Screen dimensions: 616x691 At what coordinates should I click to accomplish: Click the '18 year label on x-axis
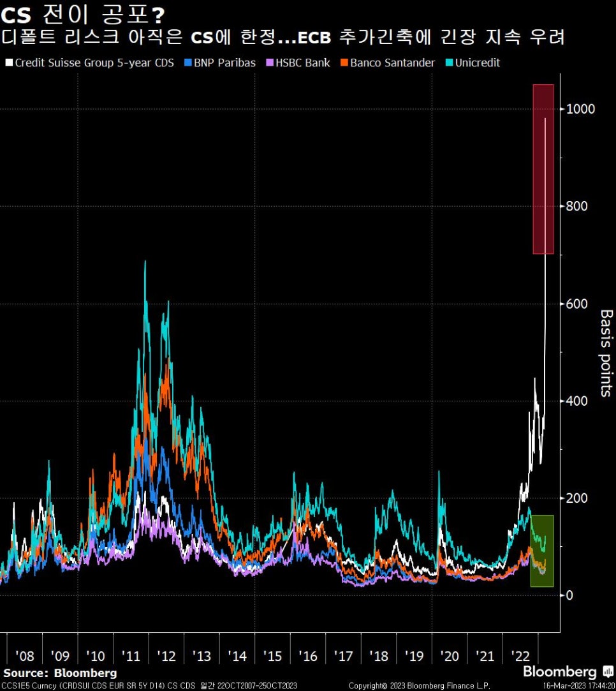[x=379, y=656]
